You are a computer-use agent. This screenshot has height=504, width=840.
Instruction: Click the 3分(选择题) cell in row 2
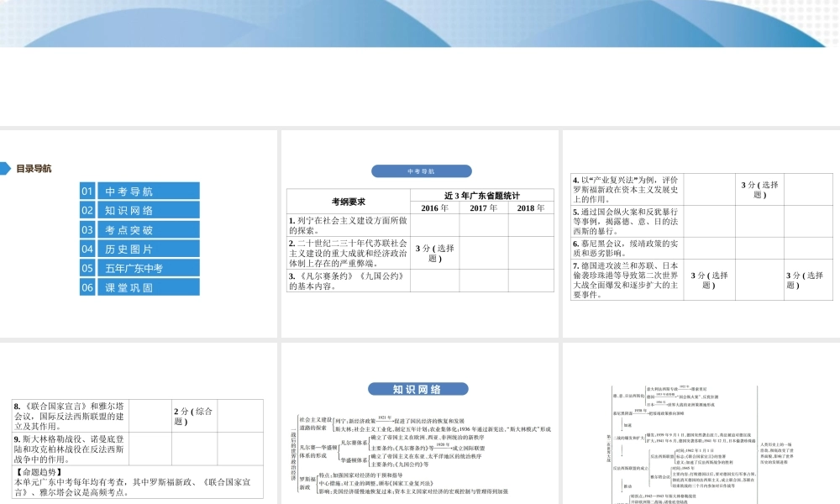point(434,253)
